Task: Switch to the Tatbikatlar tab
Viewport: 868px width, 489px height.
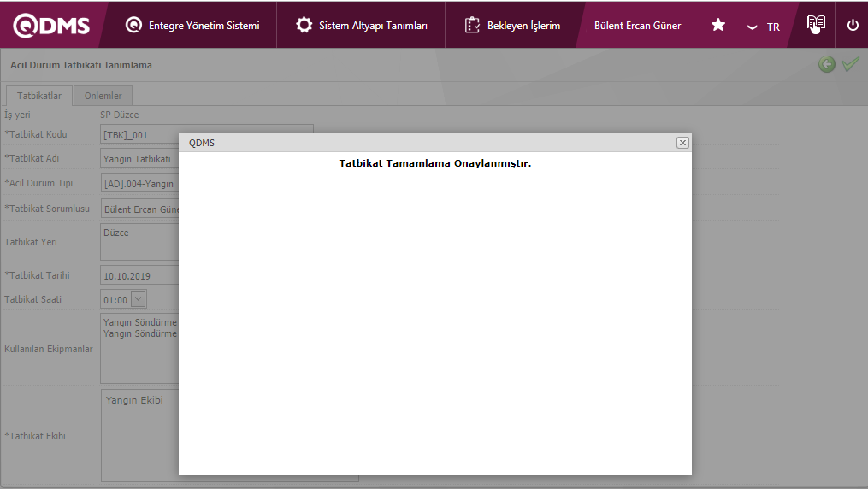Action: 39,96
